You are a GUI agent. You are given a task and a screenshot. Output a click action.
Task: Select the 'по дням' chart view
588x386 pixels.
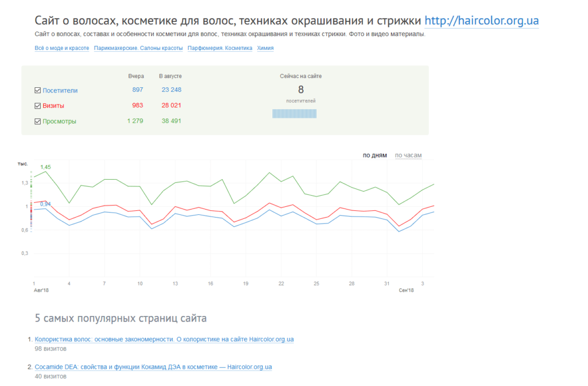(x=374, y=156)
